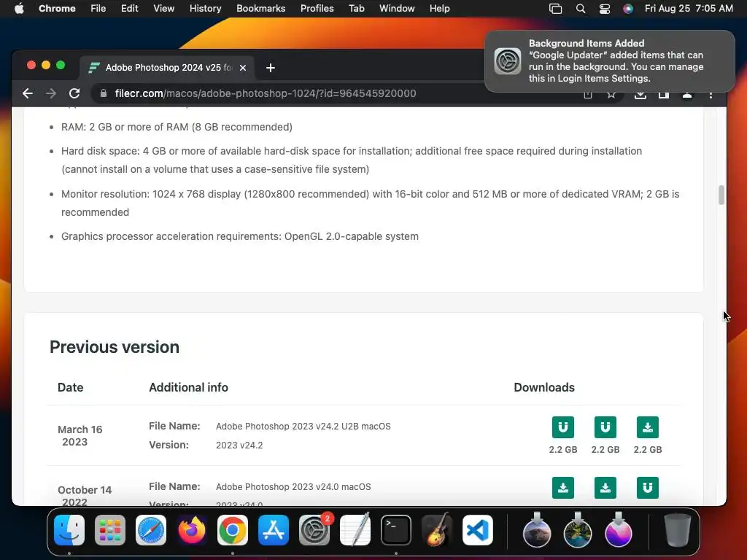
Task: Select the Adobe Photoshop 2024 v25 tab
Action: 167,68
